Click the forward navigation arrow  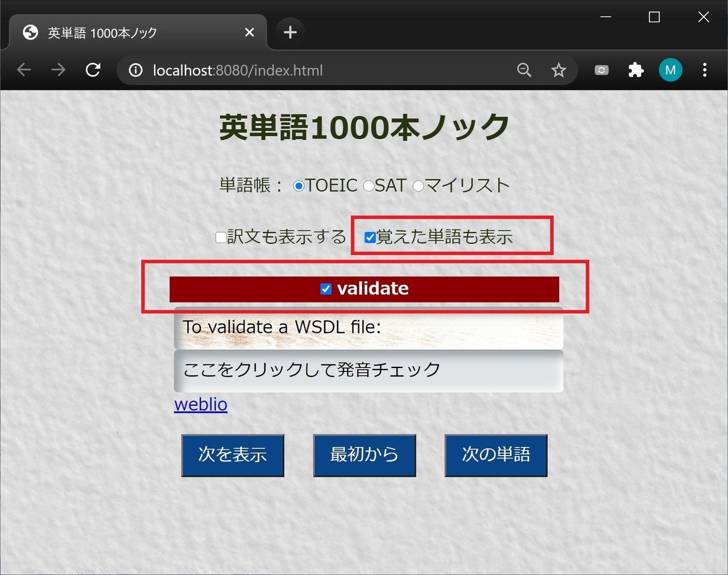(x=58, y=69)
